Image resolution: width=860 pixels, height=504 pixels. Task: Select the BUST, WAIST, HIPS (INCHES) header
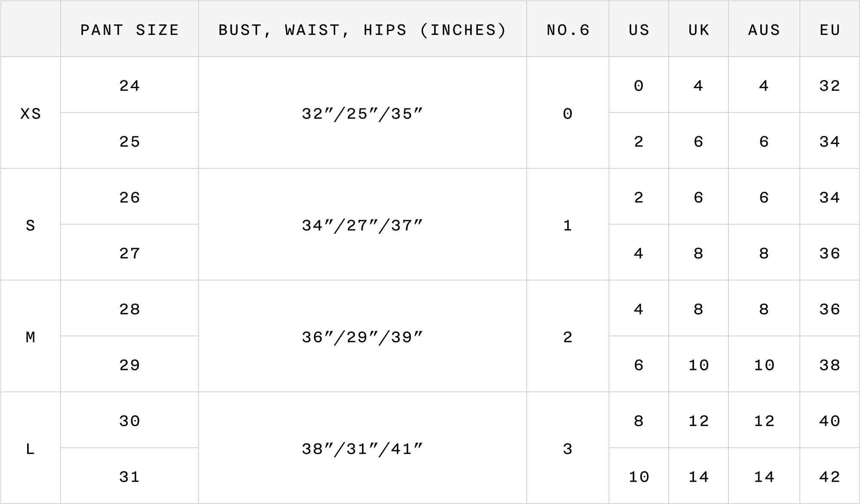[x=362, y=30]
